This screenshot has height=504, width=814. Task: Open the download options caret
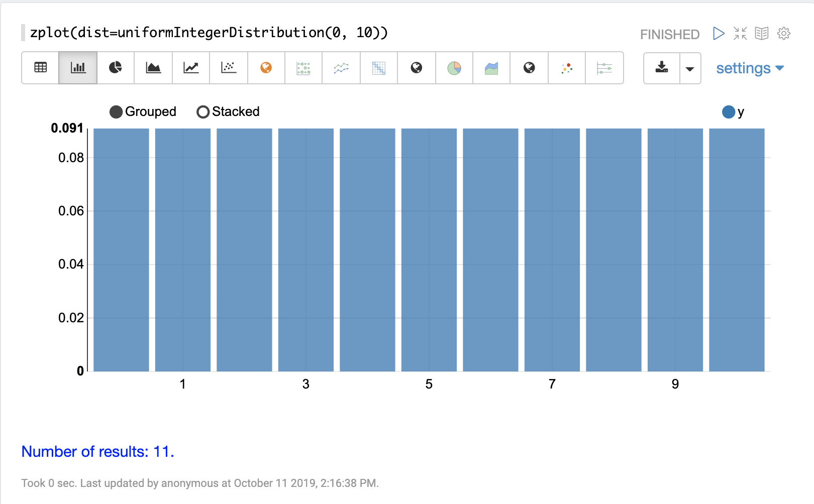tap(690, 68)
